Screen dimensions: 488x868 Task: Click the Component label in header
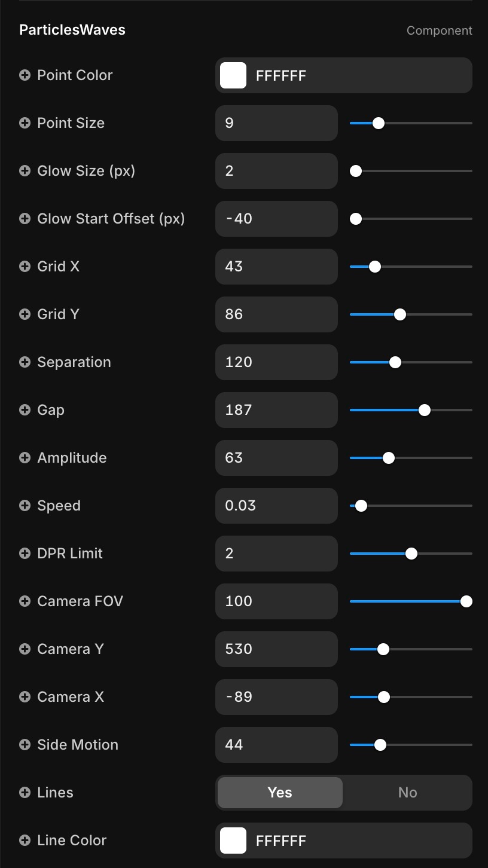439,30
